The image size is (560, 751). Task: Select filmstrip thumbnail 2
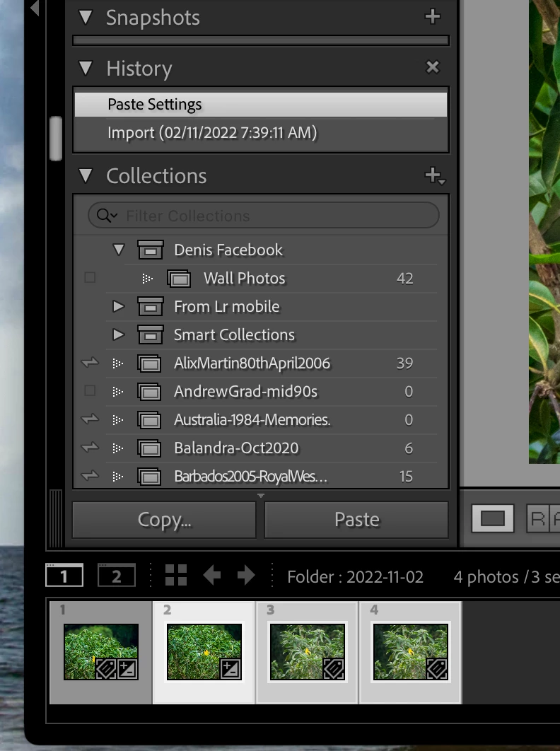(x=204, y=652)
